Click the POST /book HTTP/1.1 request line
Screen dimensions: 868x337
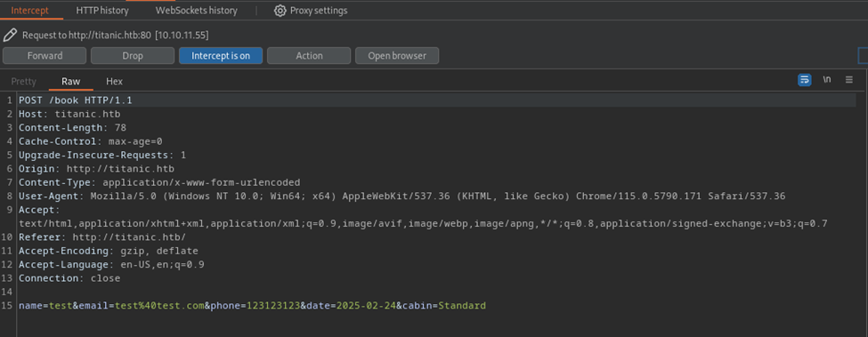[x=76, y=100]
